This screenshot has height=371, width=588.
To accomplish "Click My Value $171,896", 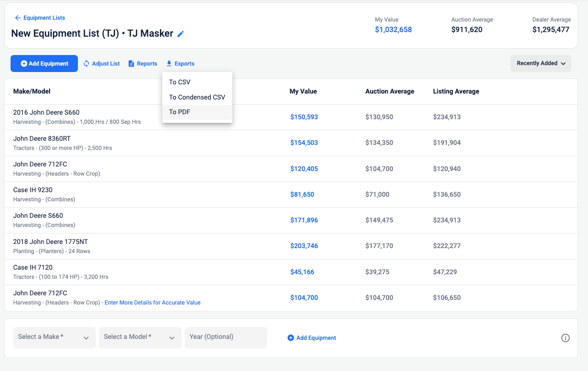I will (x=304, y=220).
